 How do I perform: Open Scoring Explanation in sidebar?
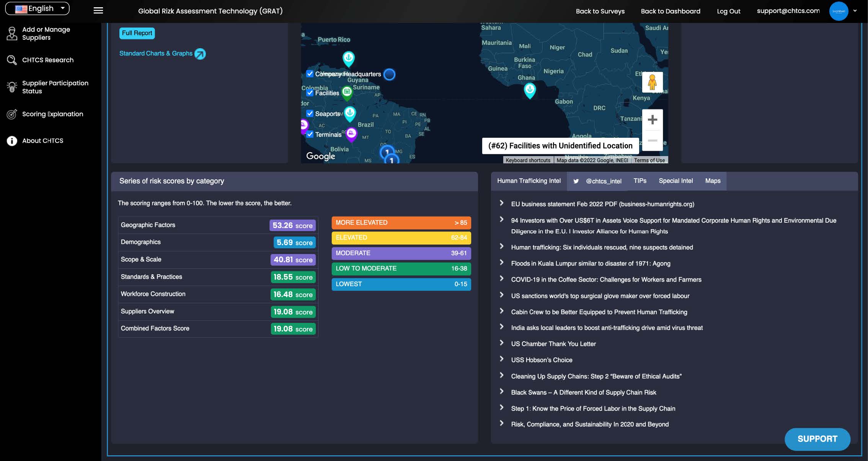pos(52,114)
